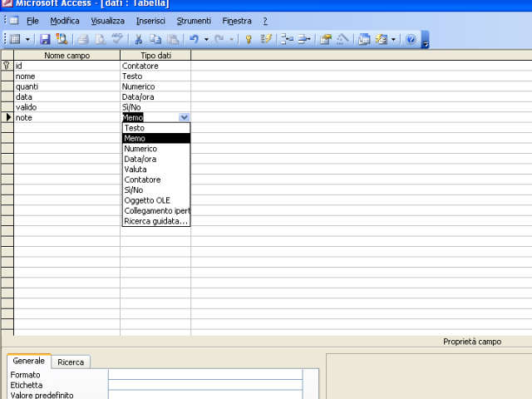The width and height of the screenshot is (532, 399).
Task: Click the Indexes lightning icon
Action: tap(266, 39)
